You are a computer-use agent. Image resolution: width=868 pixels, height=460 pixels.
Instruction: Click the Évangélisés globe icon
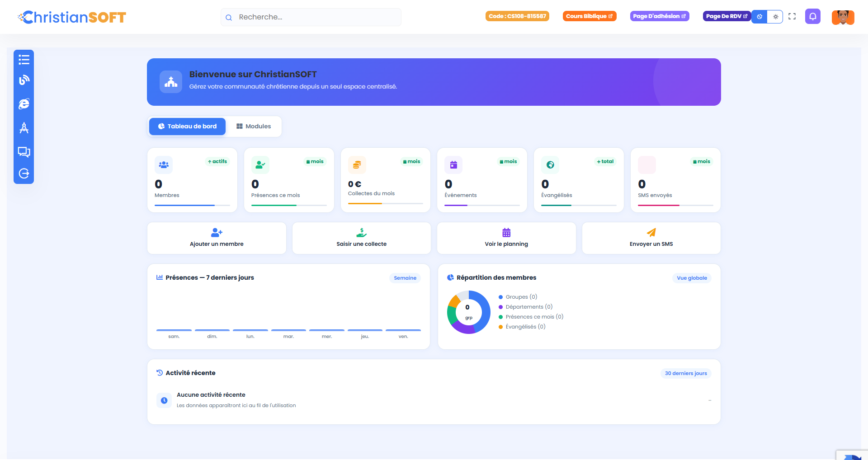[x=550, y=165]
